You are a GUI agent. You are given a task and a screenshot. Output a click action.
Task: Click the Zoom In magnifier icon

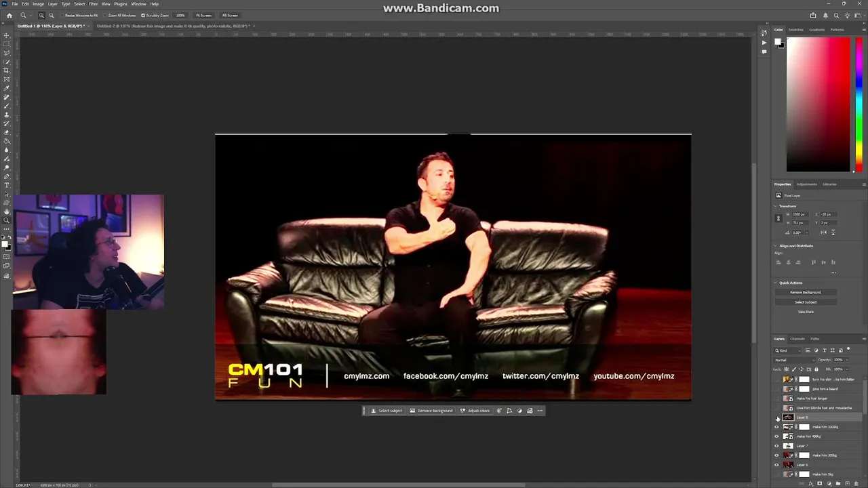[42, 15]
